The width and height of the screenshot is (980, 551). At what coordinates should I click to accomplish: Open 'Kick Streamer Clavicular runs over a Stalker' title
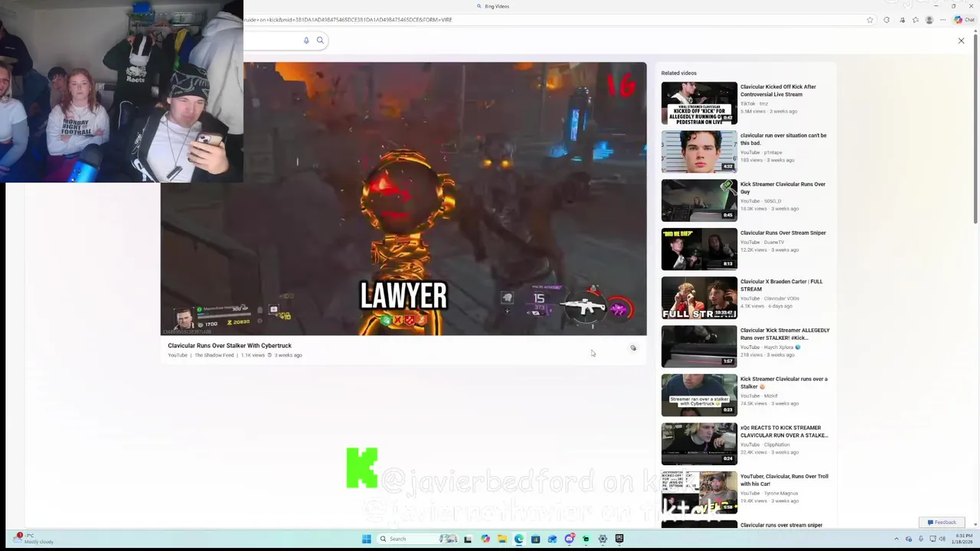[x=783, y=383]
